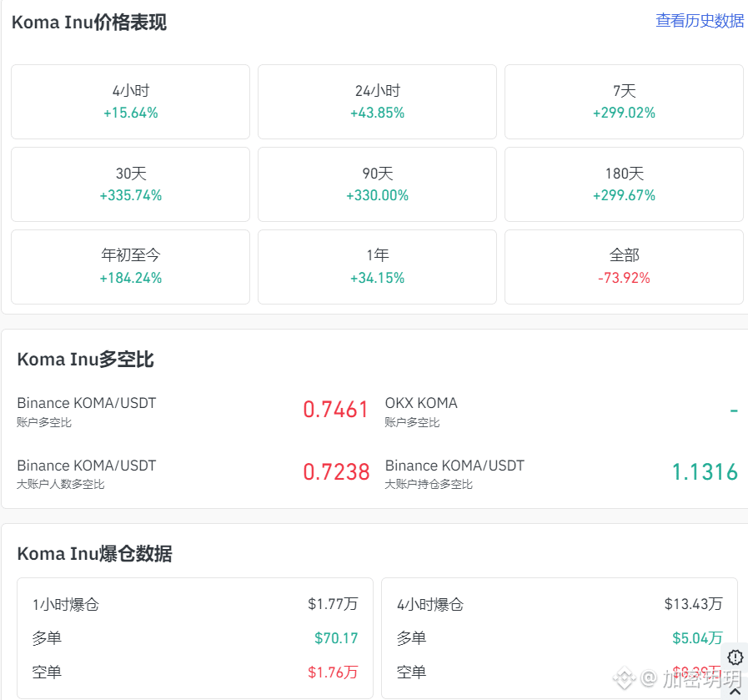Screen dimensions: 748x700
Task: Click the 大账户持仓多空比 label
Action: pyautogui.click(x=429, y=485)
